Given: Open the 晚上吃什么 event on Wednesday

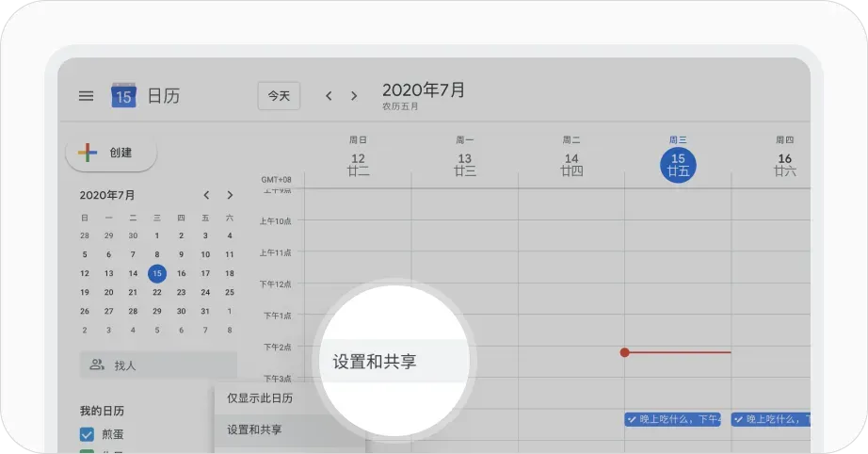Looking at the screenshot, I should [672, 419].
